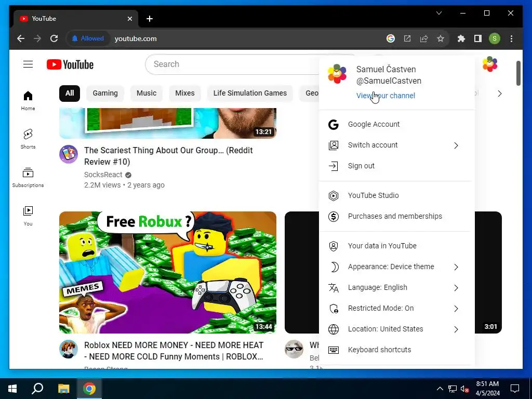Show next category chips with right arrow

pos(499,94)
